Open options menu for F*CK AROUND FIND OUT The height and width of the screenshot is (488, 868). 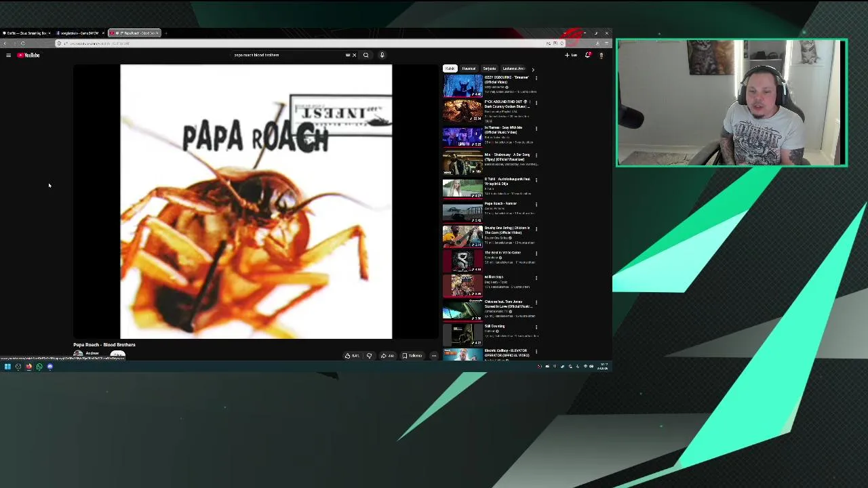pos(536,103)
